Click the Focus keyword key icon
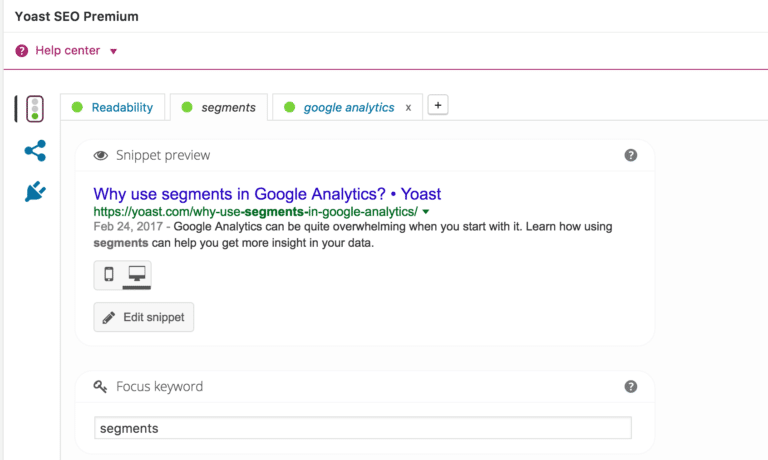 pyautogui.click(x=100, y=387)
